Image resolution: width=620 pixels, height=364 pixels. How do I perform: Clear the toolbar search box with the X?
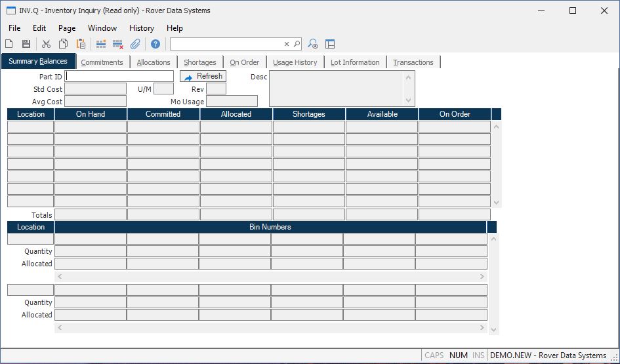tap(287, 44)
